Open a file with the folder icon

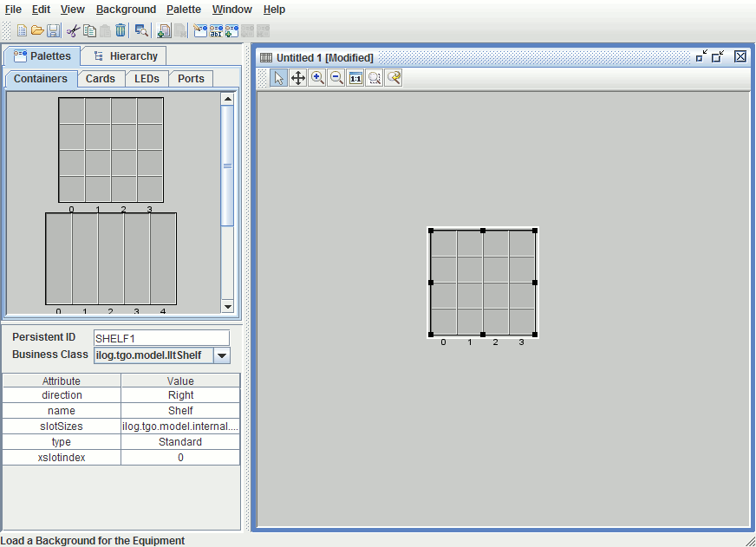point(37,30)
